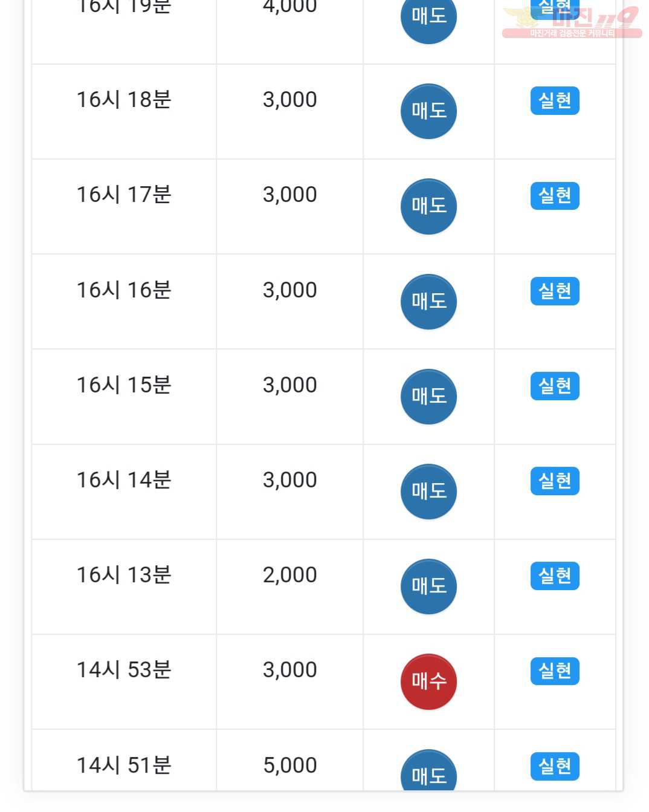Click the watermark logo at top right
649x812 pixels.
pyautogui.click(x=572, y=23)
